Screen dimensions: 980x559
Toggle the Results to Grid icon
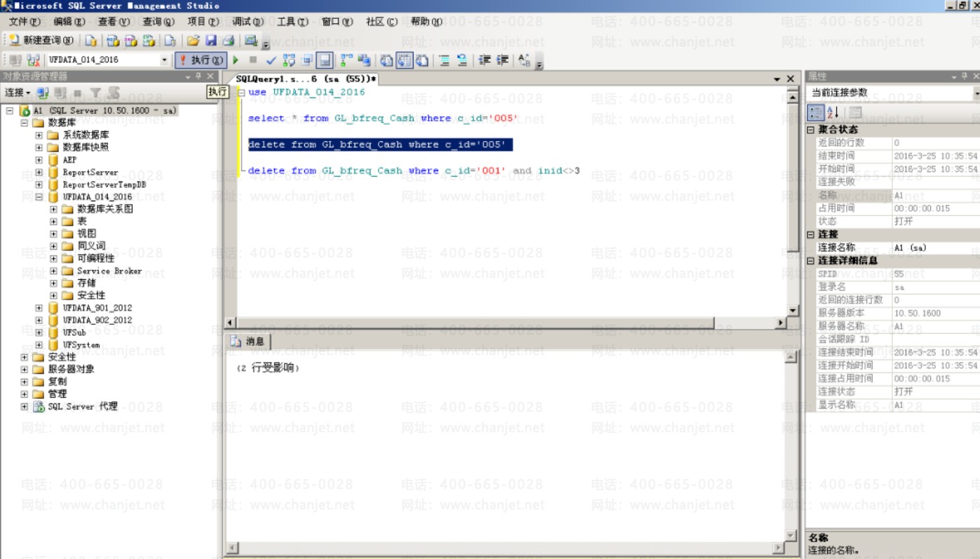pyautogui.click(x=405, y=60)
